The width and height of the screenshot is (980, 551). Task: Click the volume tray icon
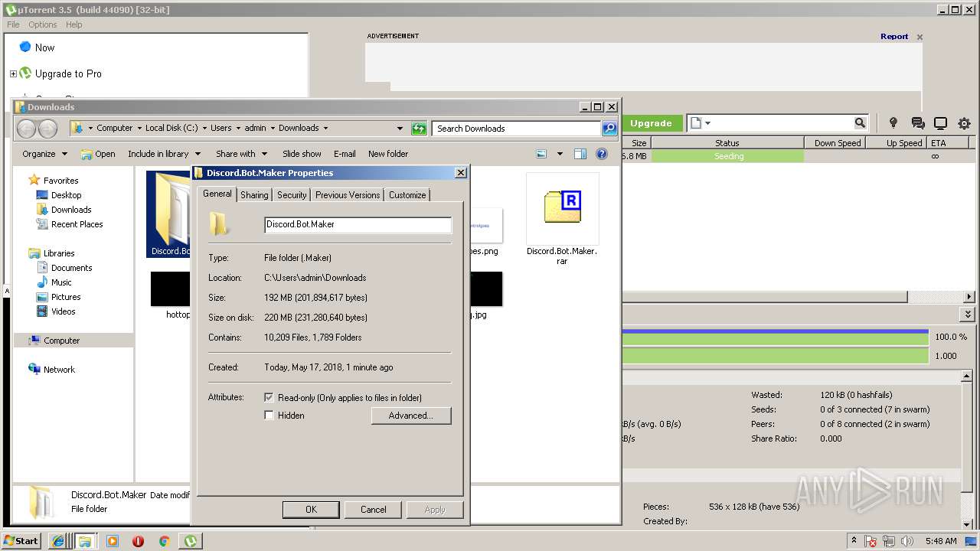[906, 541]
